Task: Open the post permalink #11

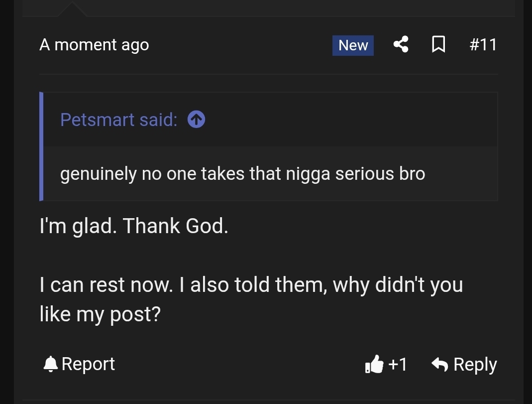Action: pos(483,44)
